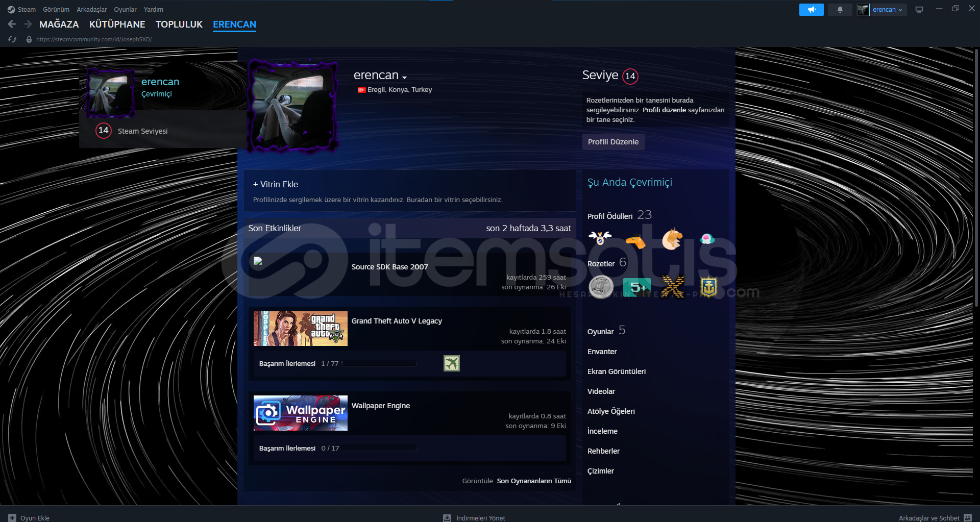Click the GTA V achievement progress bar
This screenshot has height=522, width=980.
(x=378, y=363)
